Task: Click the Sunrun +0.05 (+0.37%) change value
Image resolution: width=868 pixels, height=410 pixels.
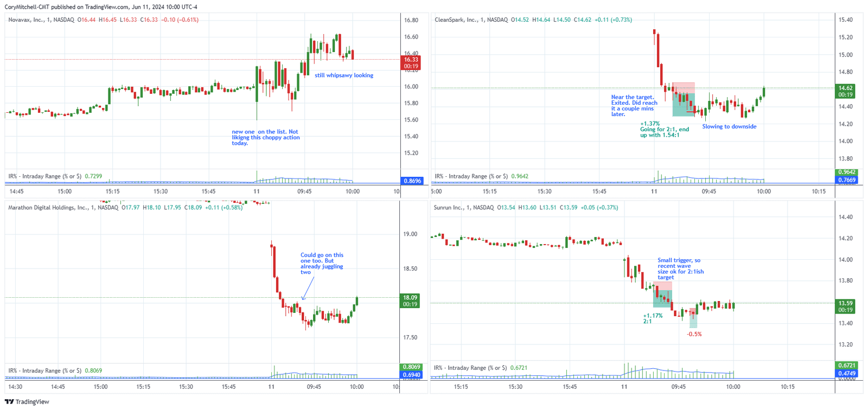Action: tap(599, 207)
